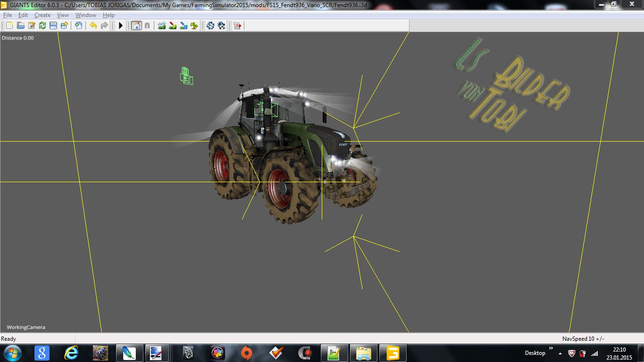Open the blue feather app in taskbar
The height and width of the screenshot is (362, 644).
[x=129, y=353]
